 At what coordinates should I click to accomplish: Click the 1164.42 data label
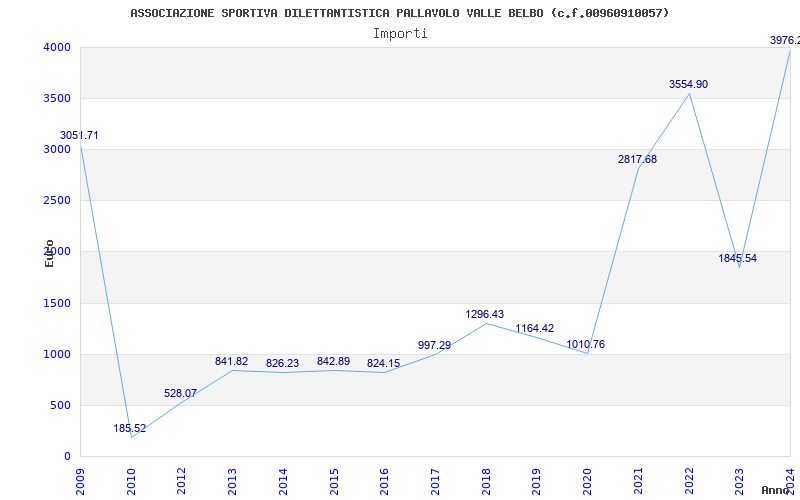click(534, 328)
